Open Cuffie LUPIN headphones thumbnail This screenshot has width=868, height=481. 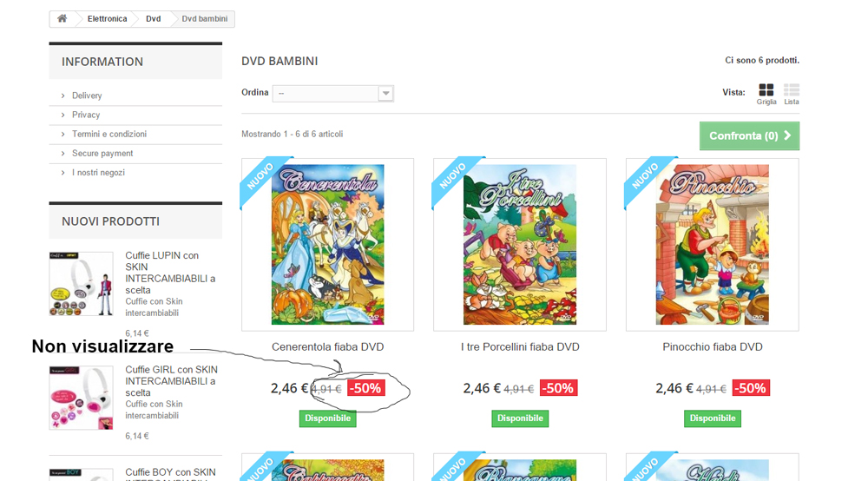coord(81,284)
